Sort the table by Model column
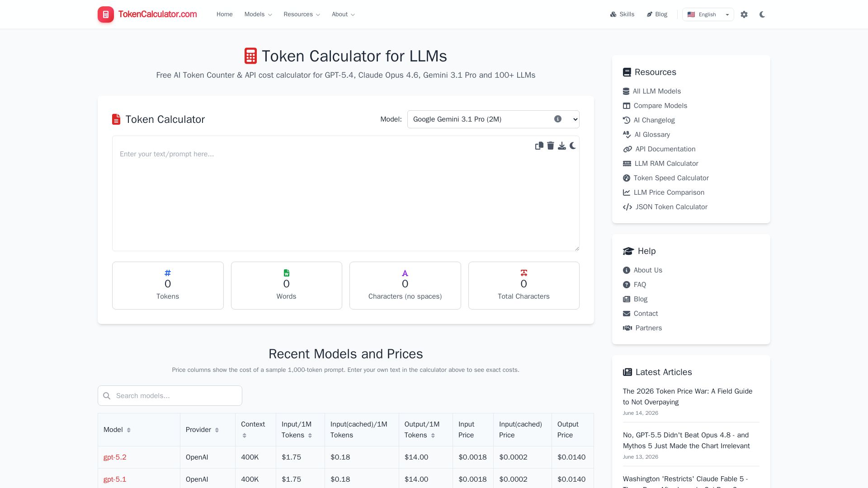 [x=128, y=430]
